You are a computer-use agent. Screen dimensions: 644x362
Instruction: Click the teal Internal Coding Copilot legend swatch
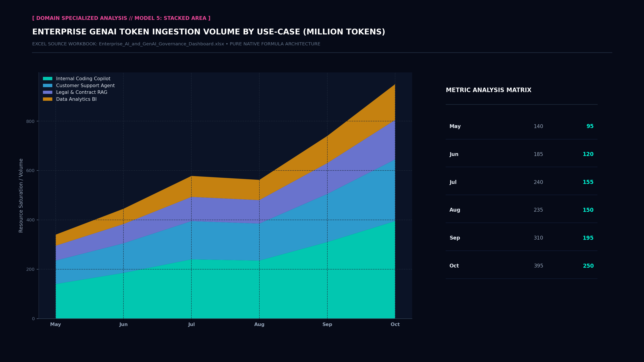[47, 79]
